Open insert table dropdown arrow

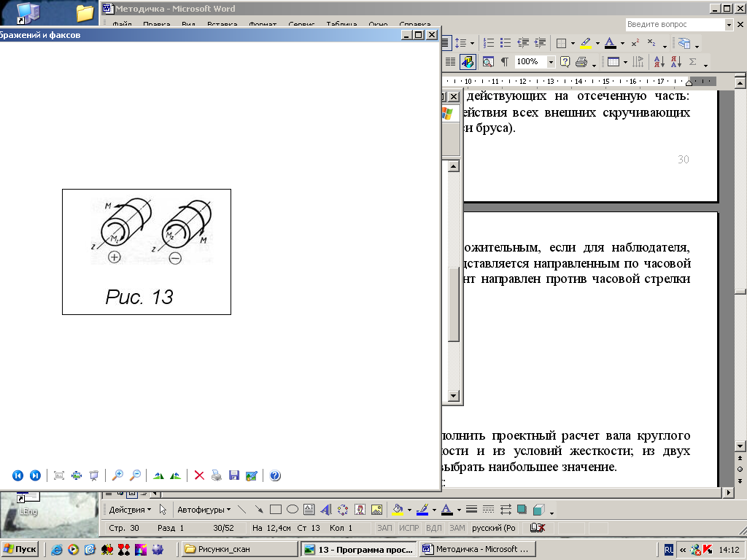[625, 63]
